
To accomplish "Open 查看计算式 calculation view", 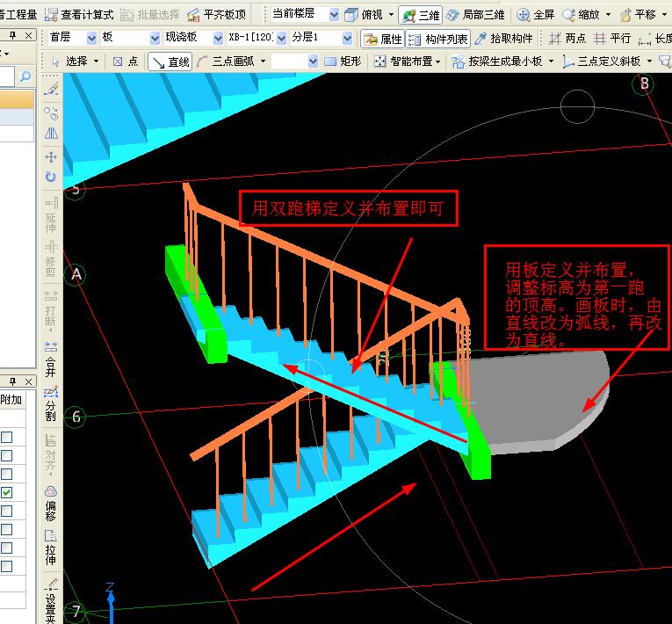I will click(80, 15).
